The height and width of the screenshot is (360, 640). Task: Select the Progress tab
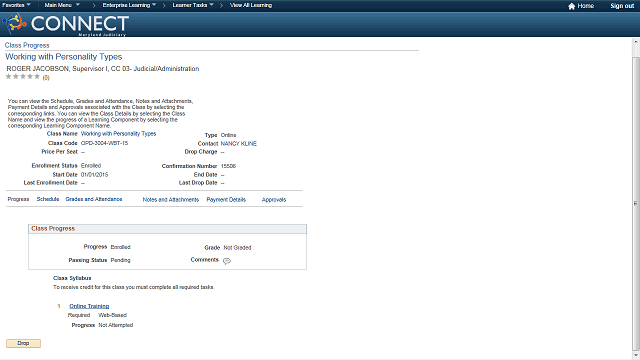click(x=18, y=199)
